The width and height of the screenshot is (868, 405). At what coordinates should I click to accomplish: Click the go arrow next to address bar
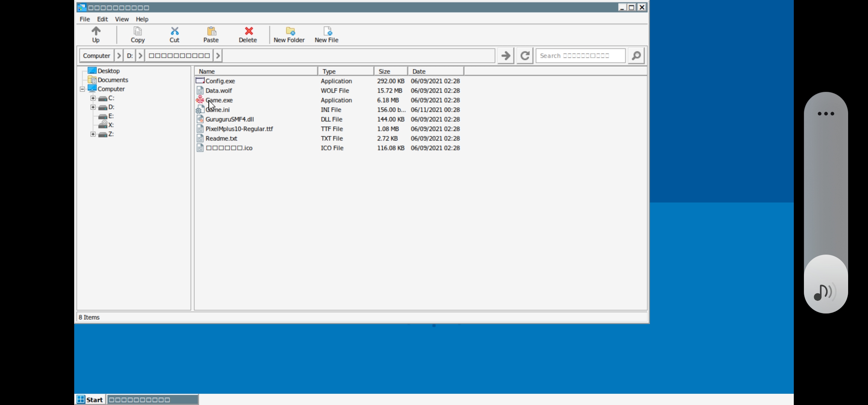click(x=506, y=56)
